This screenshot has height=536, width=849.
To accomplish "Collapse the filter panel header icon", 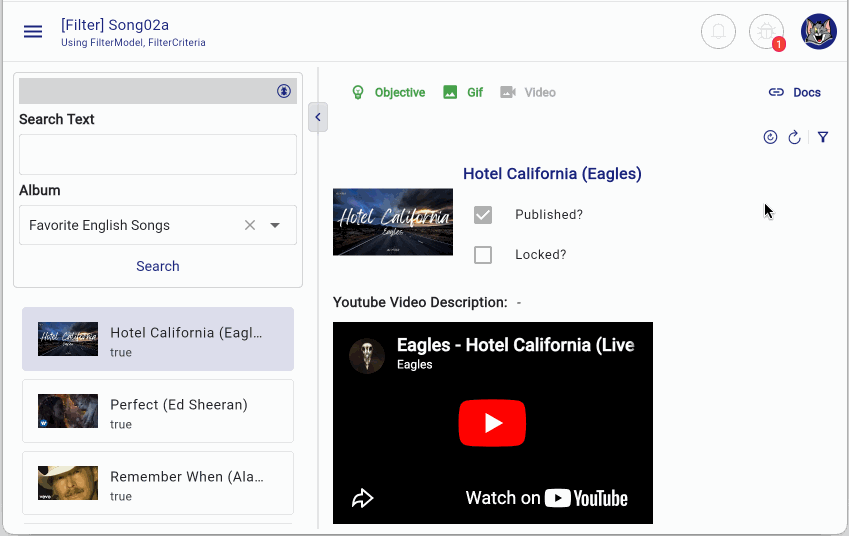I will point(284,91).
